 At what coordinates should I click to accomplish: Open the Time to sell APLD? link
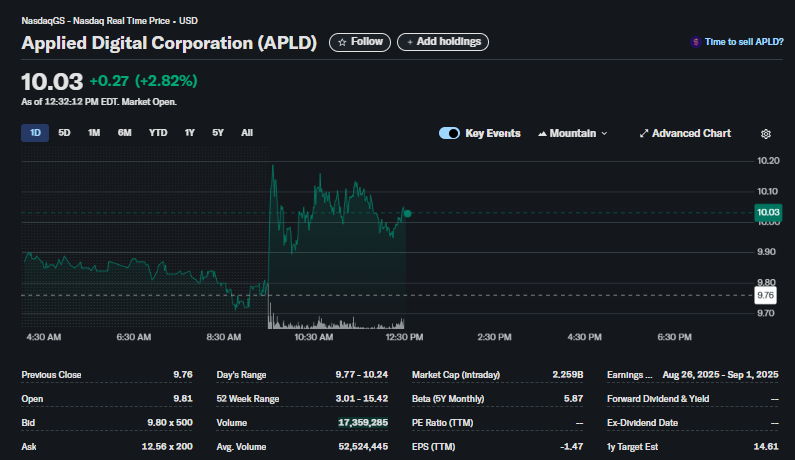[x=744, y=42]
